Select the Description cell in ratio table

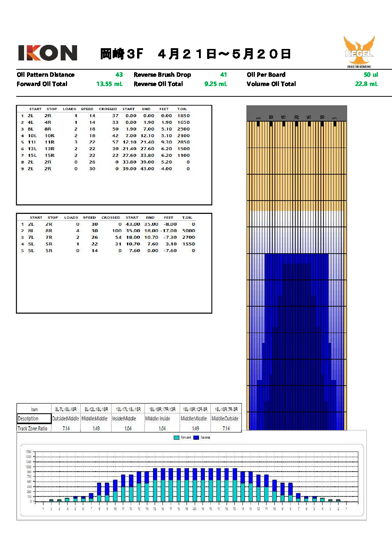coord(34,419)
